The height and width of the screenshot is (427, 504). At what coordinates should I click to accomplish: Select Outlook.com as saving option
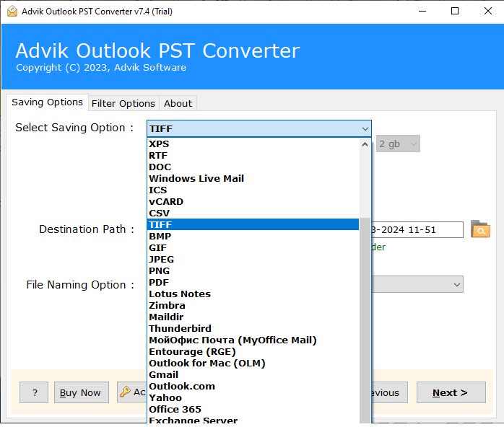click(x=253, y=387)
